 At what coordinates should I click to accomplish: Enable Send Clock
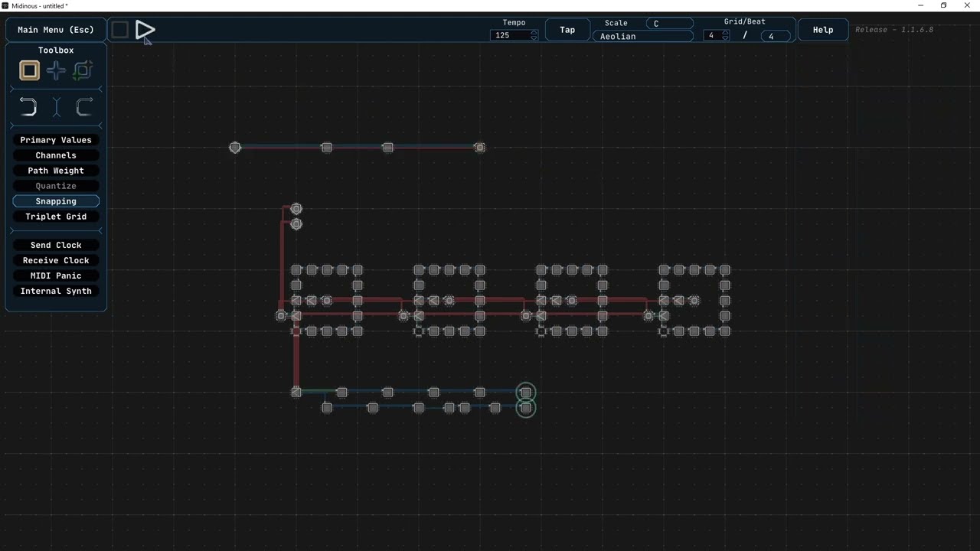(56, 245)
